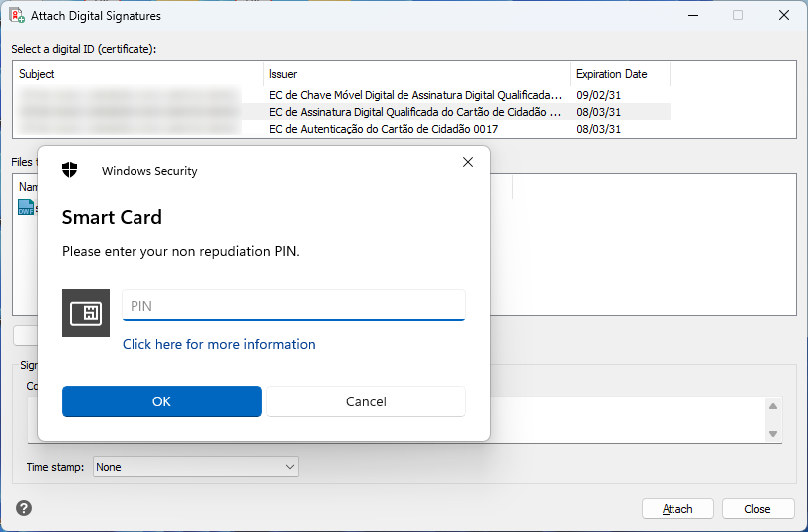Click the comment box scroll down arrow

(x=773, y=434)
